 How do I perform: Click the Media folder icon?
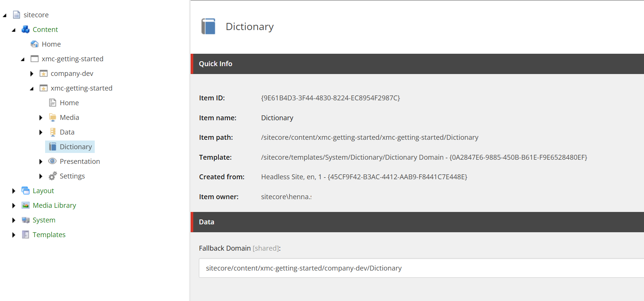pyautogui.click(x=53, y=117)
